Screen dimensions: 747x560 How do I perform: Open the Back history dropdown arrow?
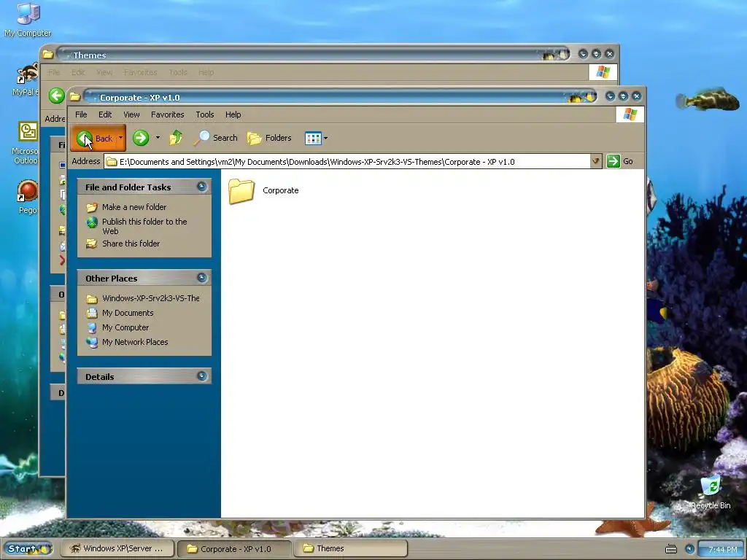[121, 138]
